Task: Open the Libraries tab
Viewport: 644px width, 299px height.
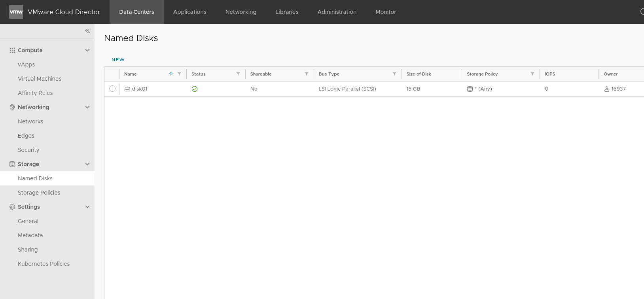Action: pos(287,12)
